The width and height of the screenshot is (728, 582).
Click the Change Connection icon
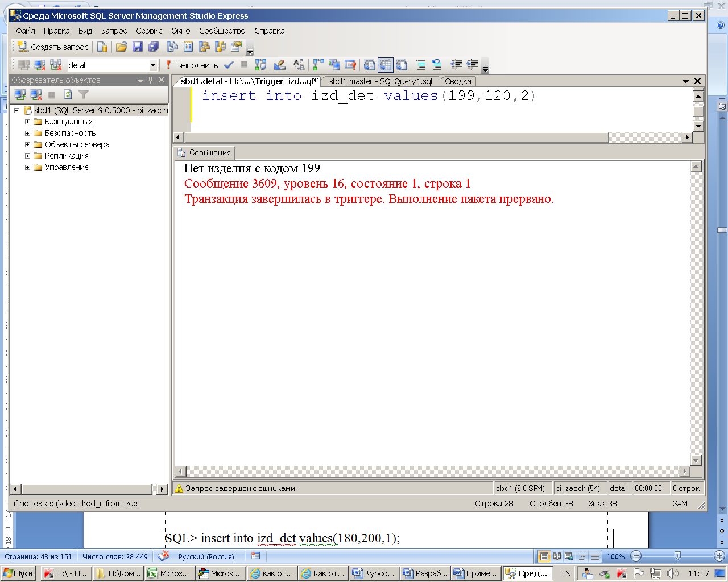click(x=55, y=65)
